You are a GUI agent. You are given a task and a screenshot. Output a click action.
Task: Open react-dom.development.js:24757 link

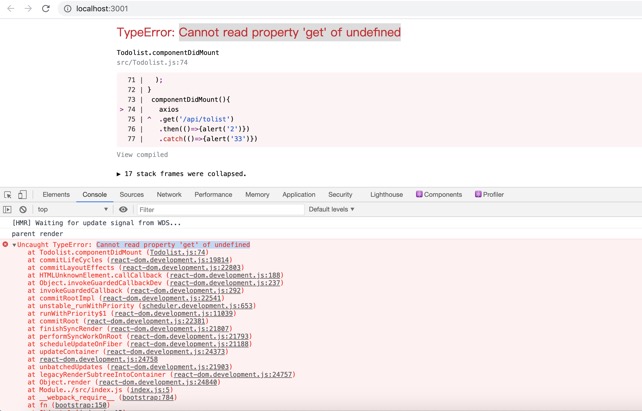[233, 375]
